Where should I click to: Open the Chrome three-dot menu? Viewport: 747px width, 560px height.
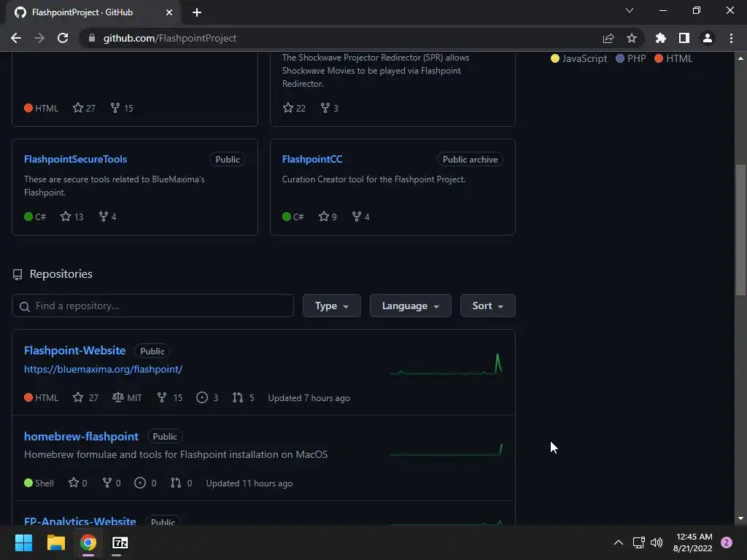[731, 38]
